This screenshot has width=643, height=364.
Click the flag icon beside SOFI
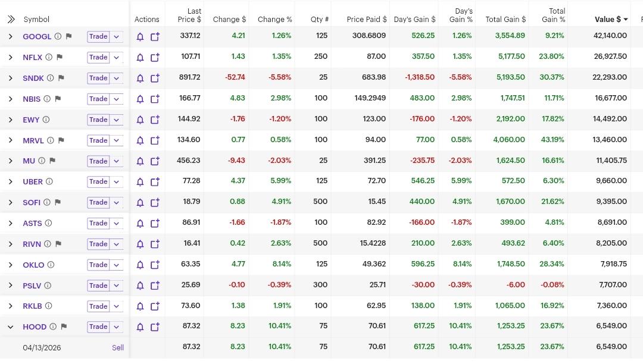coord(58,203)
